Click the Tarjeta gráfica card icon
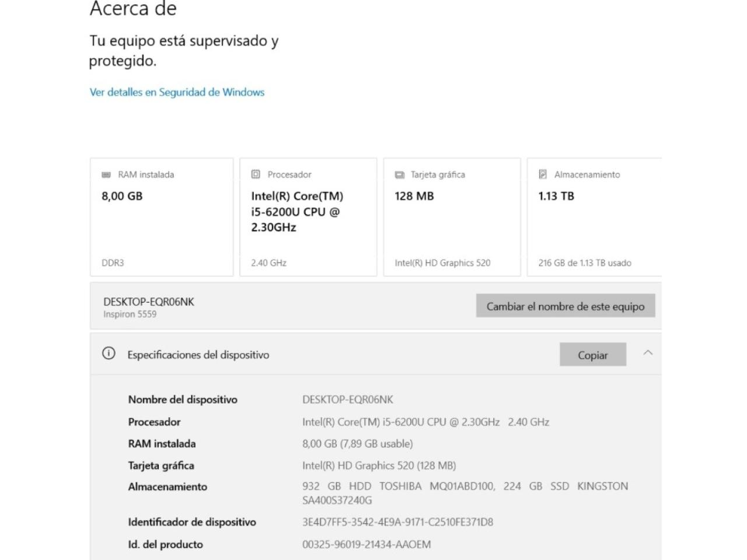This screenshot has width=747, height=560. pos(400,174)
